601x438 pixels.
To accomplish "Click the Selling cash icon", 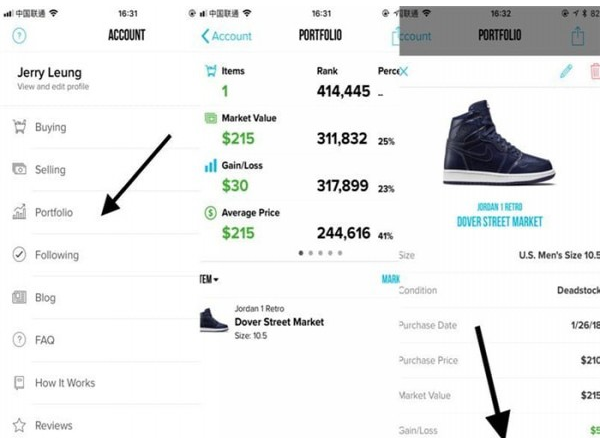I will click(x=19, y=170).
